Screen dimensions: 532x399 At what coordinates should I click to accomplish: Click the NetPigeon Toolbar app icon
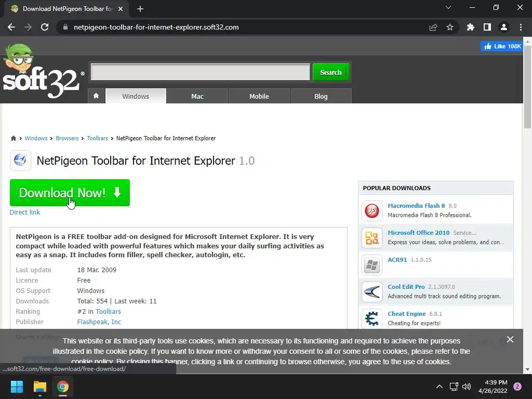(x=21, y=161)
